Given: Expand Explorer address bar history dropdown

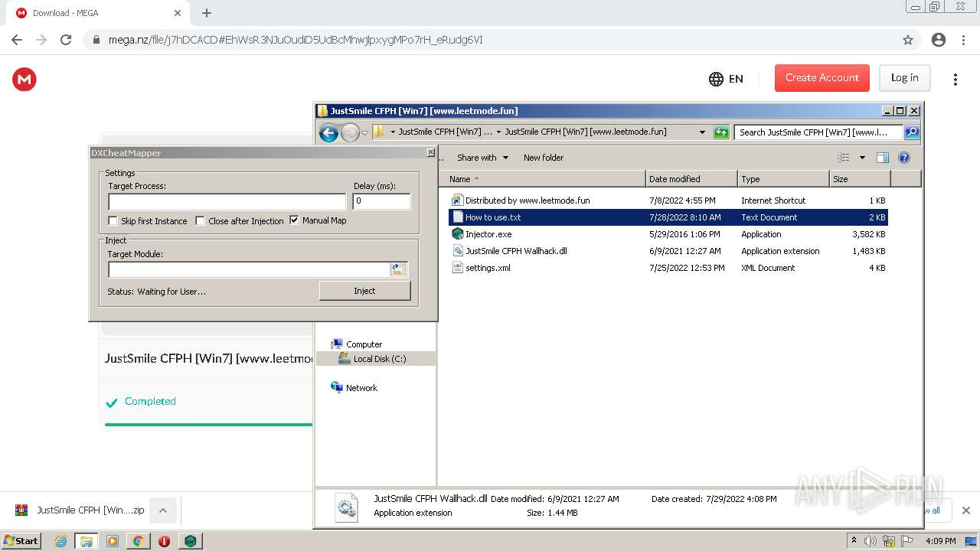Looking at the screenshot, I should click(702, 132).
